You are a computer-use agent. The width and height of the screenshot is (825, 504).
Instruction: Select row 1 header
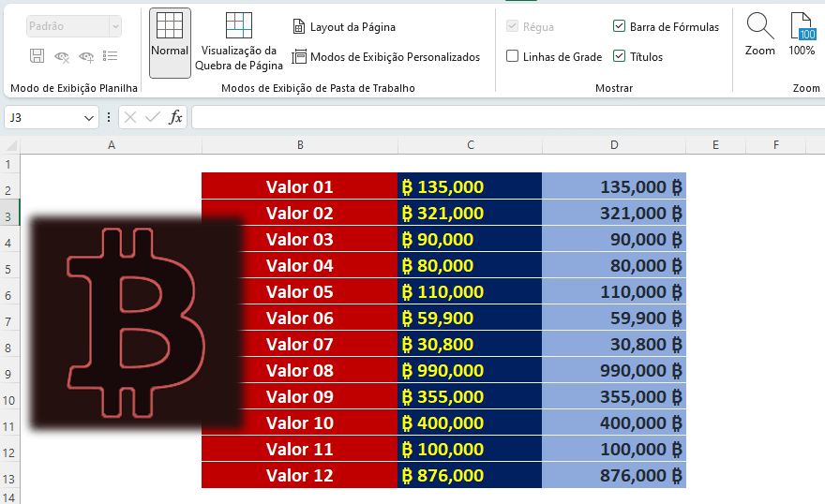(8, 164)
